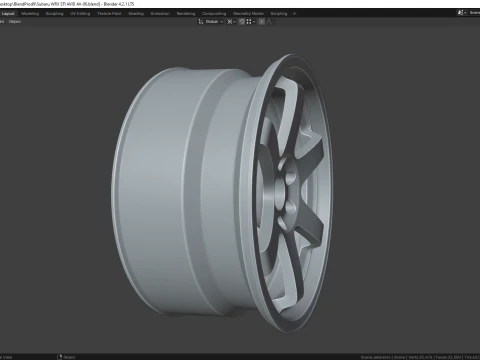The height and width of the screenshot is (360, 480).
Task: Open the transform pivot point dropdown
Action: point(231,22)
